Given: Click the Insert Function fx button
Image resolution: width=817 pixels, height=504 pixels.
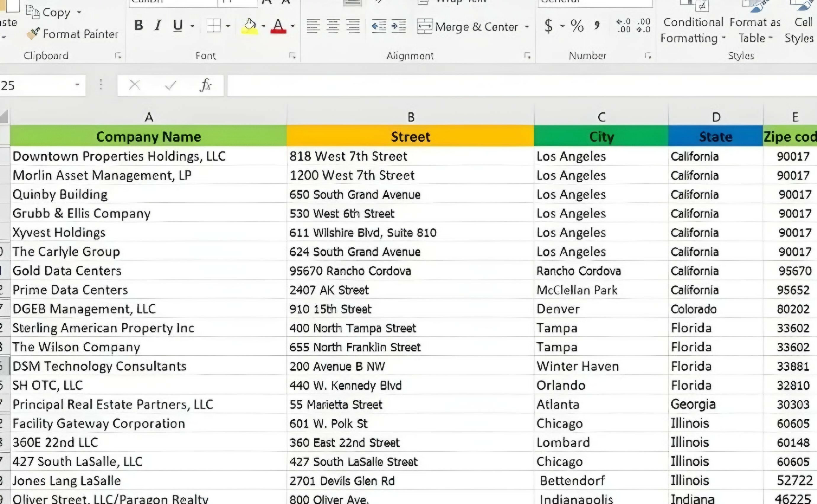Looking at the screenshot, I should (206, 85).
